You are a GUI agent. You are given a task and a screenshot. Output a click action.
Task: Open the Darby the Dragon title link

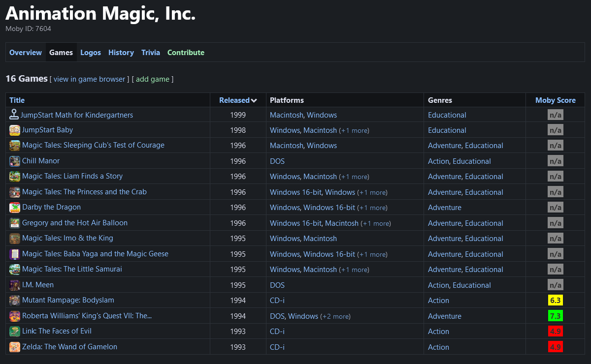52,207
